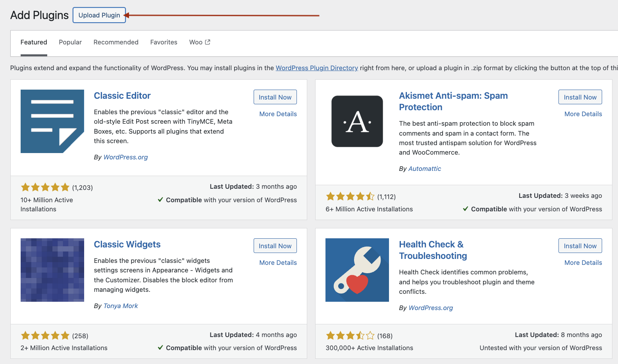Click Health Check star rating
618x364 pixels.
[350, 336]
